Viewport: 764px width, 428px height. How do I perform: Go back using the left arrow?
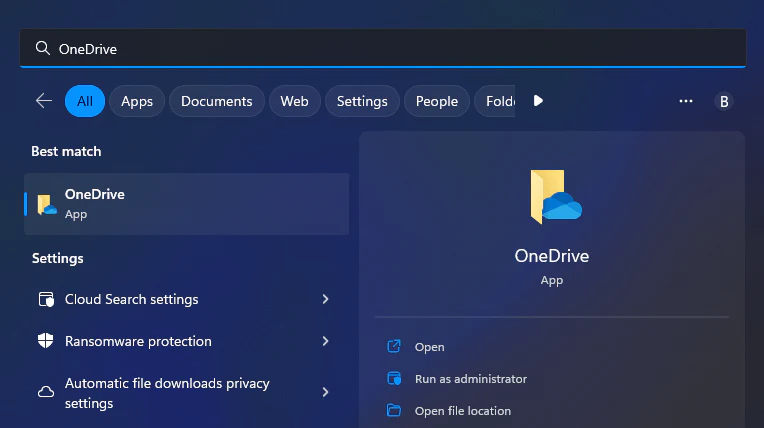point(44,101)
